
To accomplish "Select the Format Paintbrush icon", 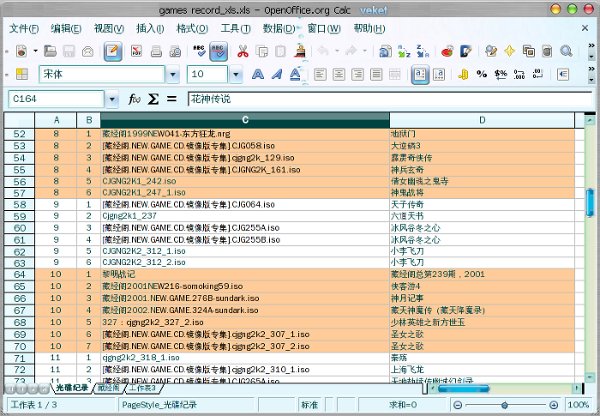I will tap(301, 51).
